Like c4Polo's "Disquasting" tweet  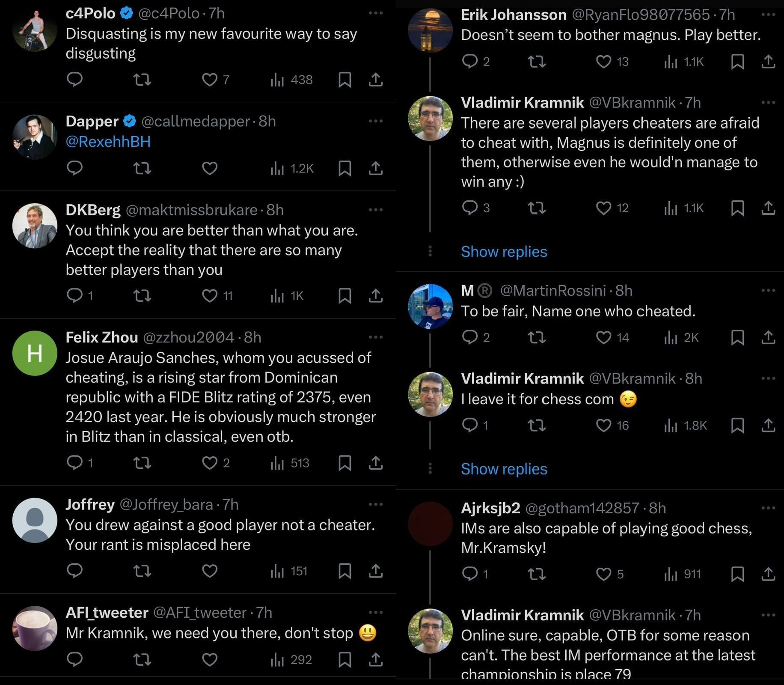pos(210,80)
